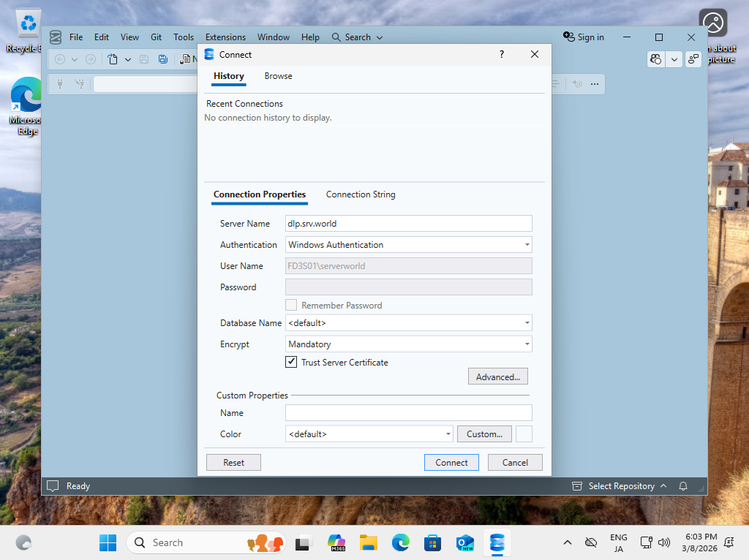Click the help question mark in Connect dialog
Viewport: 749px width, 560px height.
(x=502, y=54)
